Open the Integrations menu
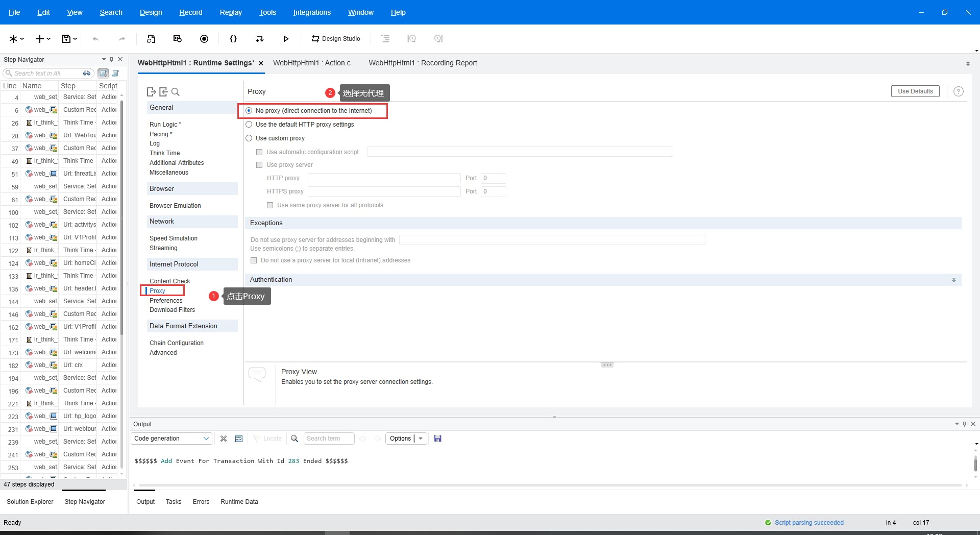The height and width of the screenshot is (535, 980). [312, 12]
